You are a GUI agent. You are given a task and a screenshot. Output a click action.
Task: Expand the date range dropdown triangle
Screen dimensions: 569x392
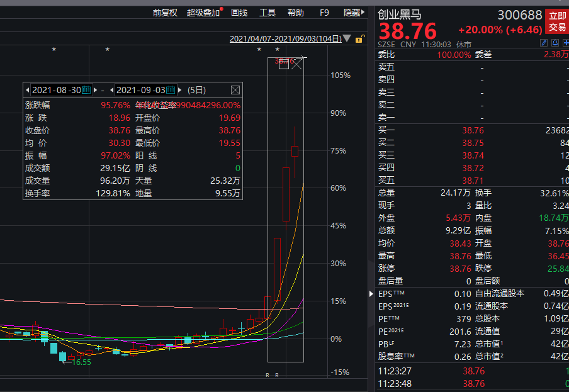point(347,39)
